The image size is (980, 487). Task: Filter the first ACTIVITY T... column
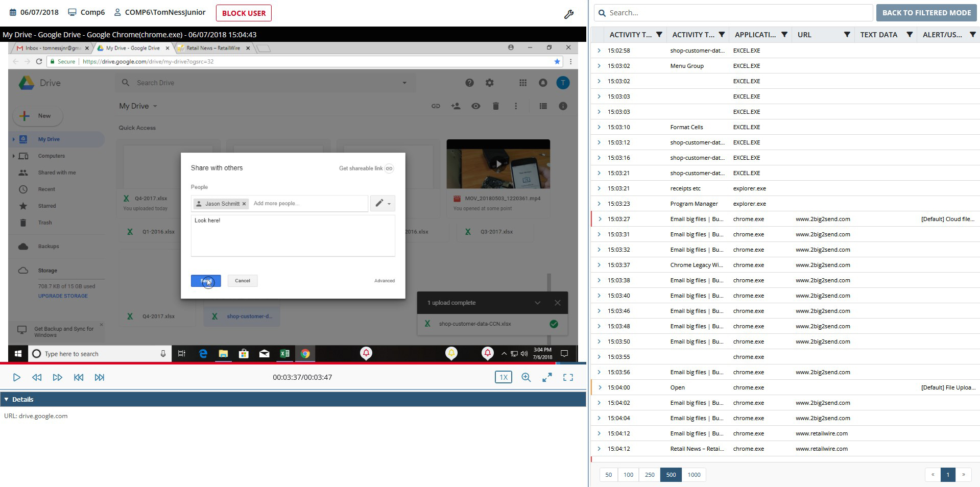[659, 35]
